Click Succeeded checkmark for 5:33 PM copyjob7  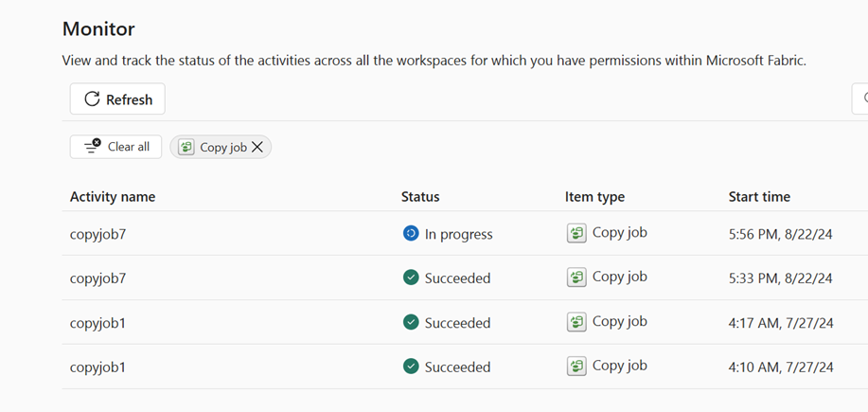click(x=411, y=278)
